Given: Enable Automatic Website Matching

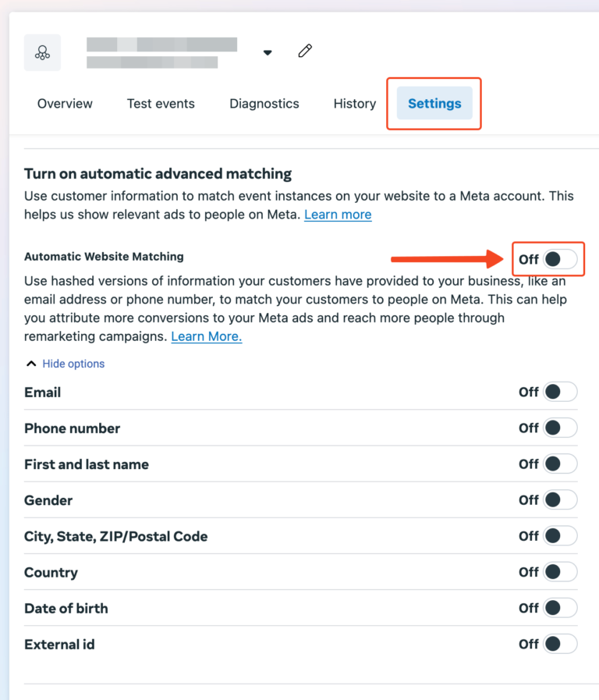Looking at the screenshot, I should 559,256.
